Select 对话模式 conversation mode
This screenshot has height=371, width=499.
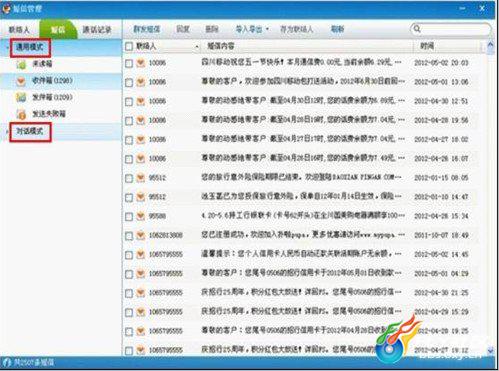(30, 132)
